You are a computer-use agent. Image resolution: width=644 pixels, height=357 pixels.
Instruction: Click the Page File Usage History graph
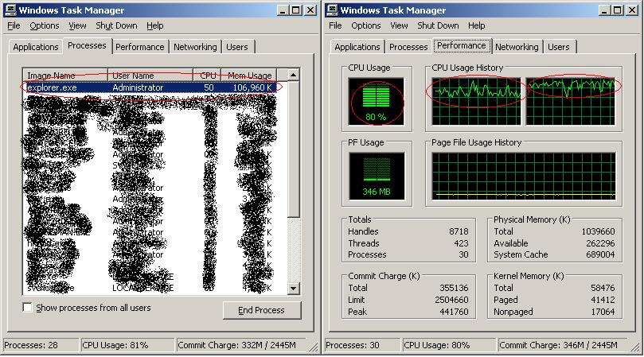(524, 176)
